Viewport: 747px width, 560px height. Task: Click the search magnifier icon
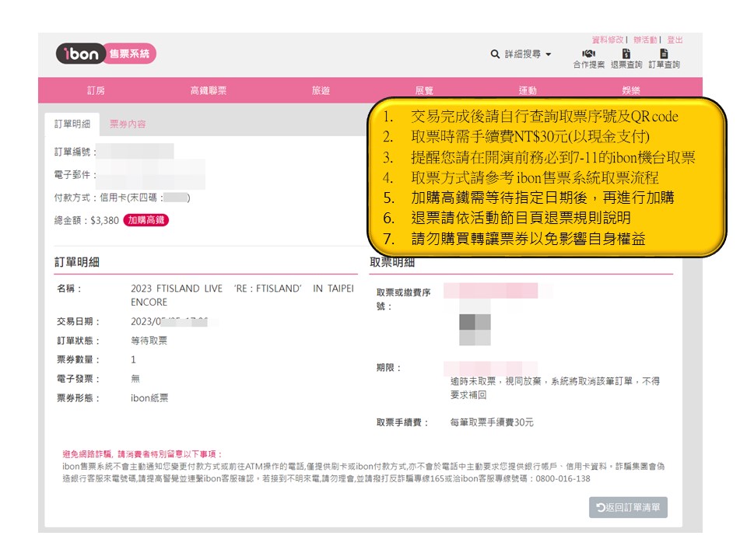point(495,54)
